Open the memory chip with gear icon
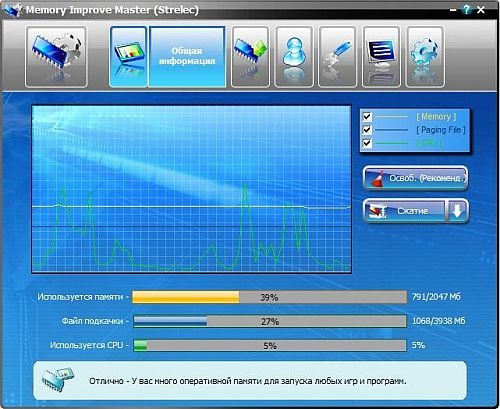 [56, 57]
